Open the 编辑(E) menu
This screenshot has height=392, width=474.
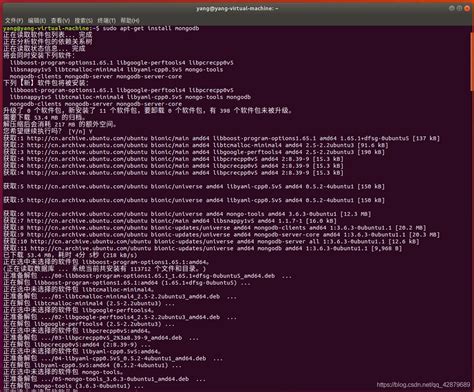coord(37,21)
